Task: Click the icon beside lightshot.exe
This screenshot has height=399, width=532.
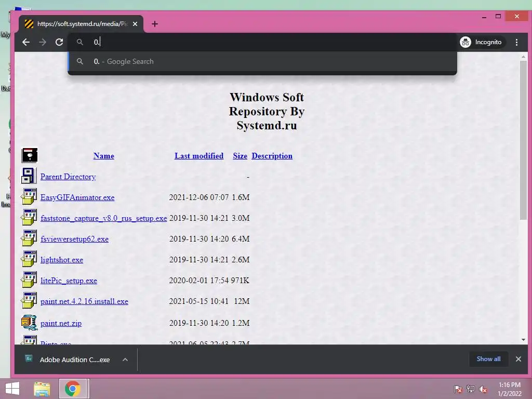Action: (29, 259)
